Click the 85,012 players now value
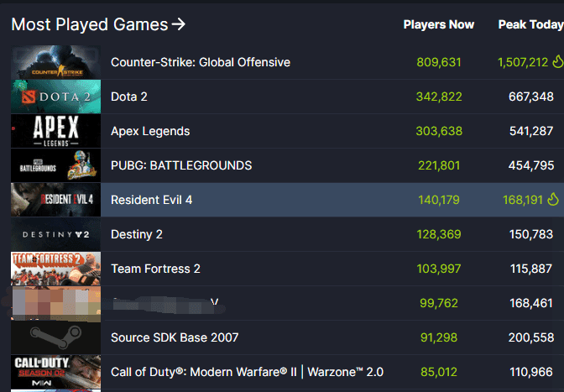 click(x=439, y=372)
